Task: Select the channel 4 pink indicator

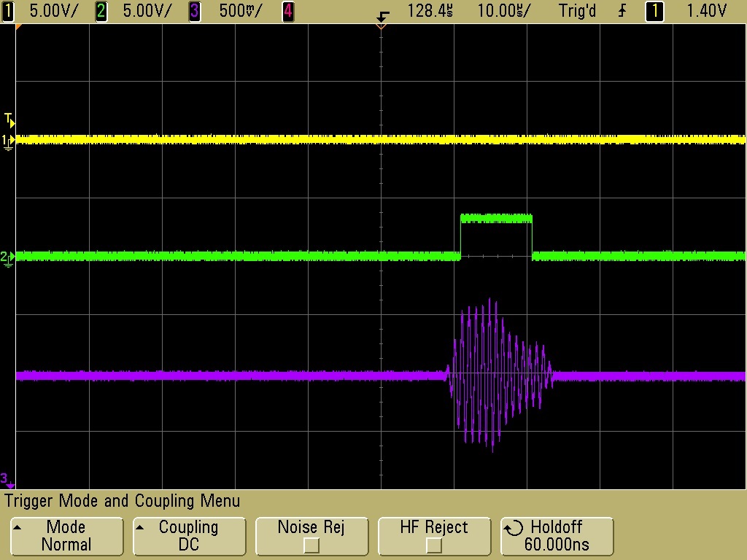Action: (287, 11)
